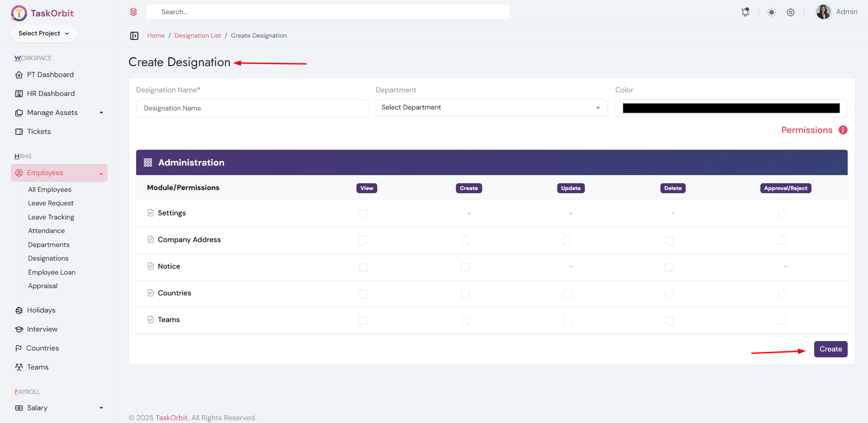Navigate to Designation List breadcrumb link
This screenshot has width=868, height=423.
(x=197, y=36)
